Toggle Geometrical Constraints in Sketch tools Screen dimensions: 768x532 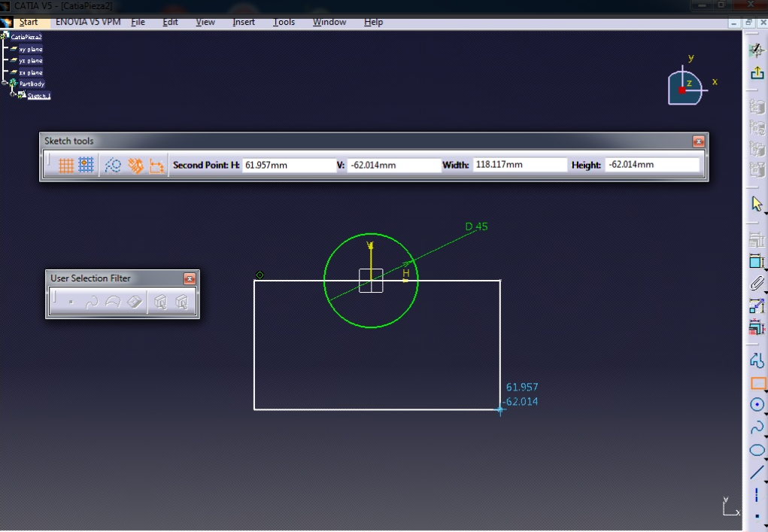tap(135, 166)
